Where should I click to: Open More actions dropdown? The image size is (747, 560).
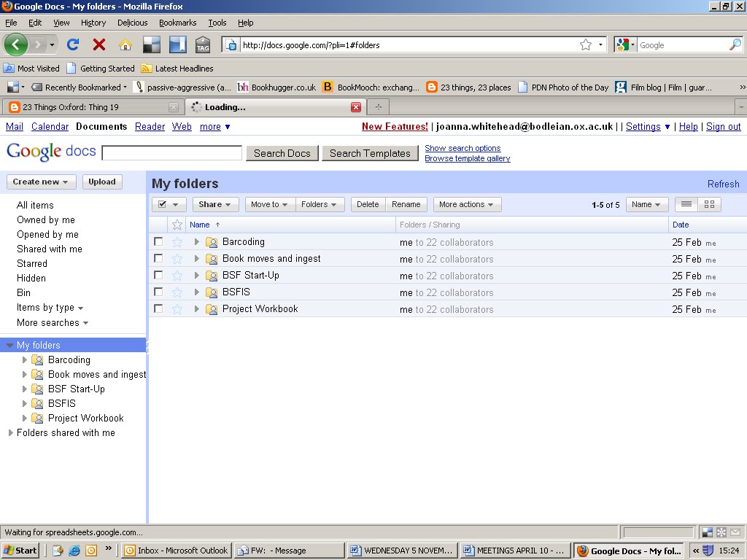467,204
